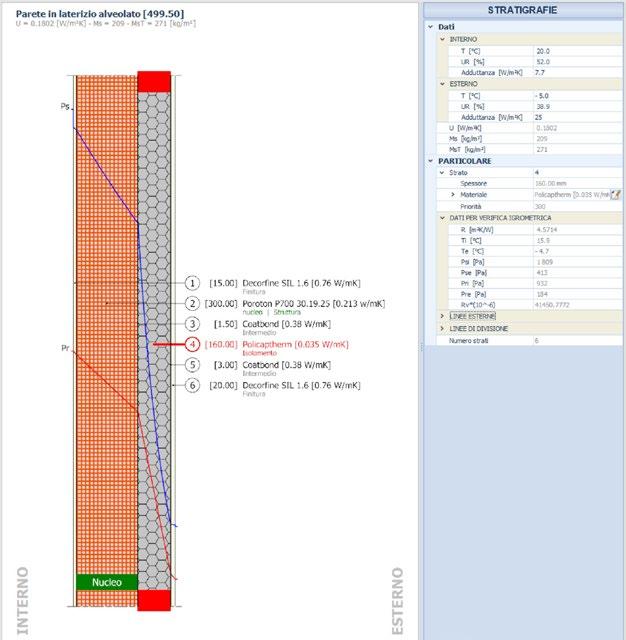Edit the external Adduttanza value 25
The image size is (626, 640).
(578, 117)
